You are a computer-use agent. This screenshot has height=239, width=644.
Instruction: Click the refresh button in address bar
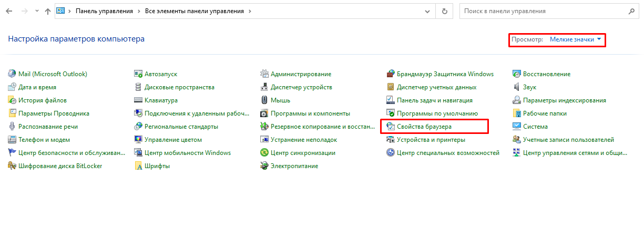445,11
